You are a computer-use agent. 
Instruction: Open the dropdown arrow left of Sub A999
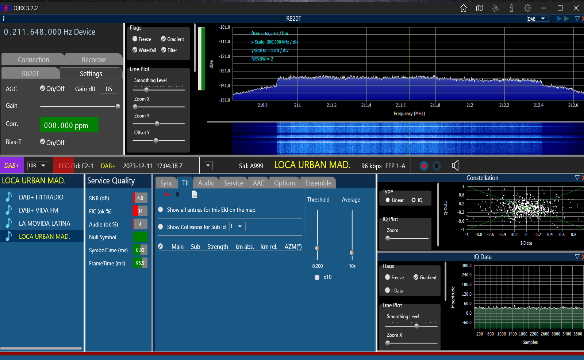pyautogui.click(x=208, y=166)
